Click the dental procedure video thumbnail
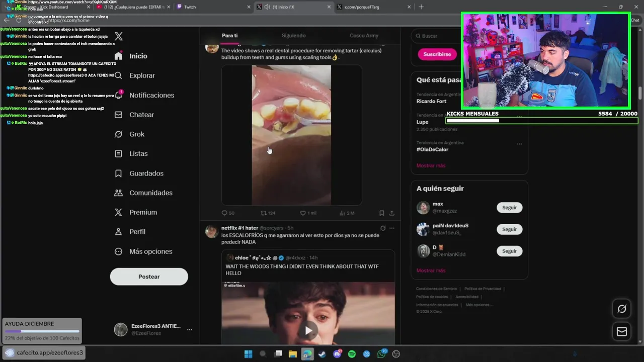Screen dimensions: 644x362 tap(291, 135)
